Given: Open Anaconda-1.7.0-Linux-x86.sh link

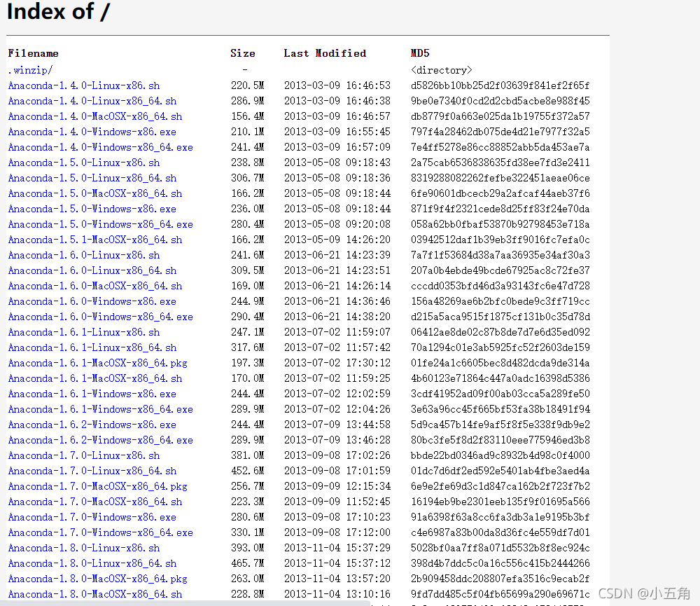Looking at the screenshot, I should tap(84, 456).
